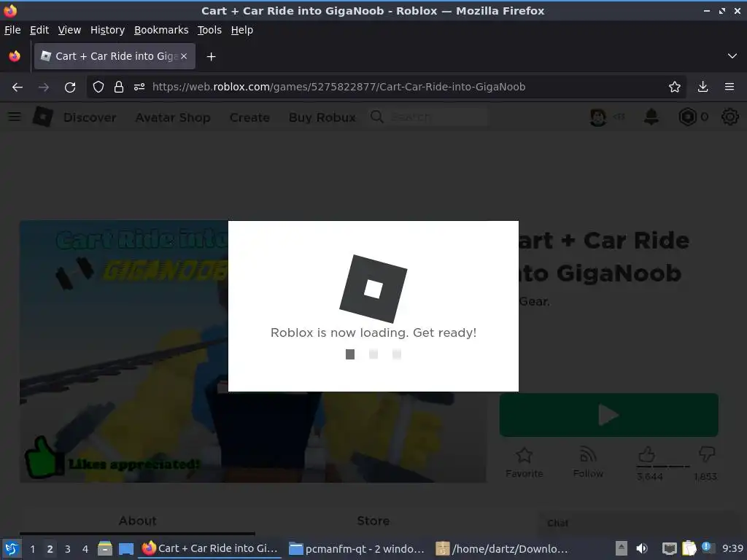Open the Avatar Shop link
747x560 pixels.
pyautogui.click(x=173, y=117)
